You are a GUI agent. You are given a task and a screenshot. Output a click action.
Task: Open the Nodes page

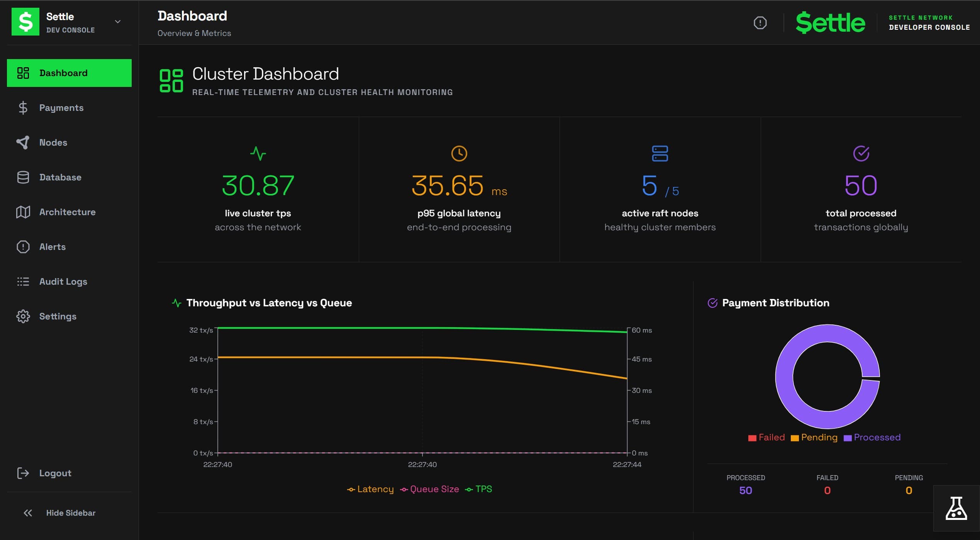click(x=69, y=143)
